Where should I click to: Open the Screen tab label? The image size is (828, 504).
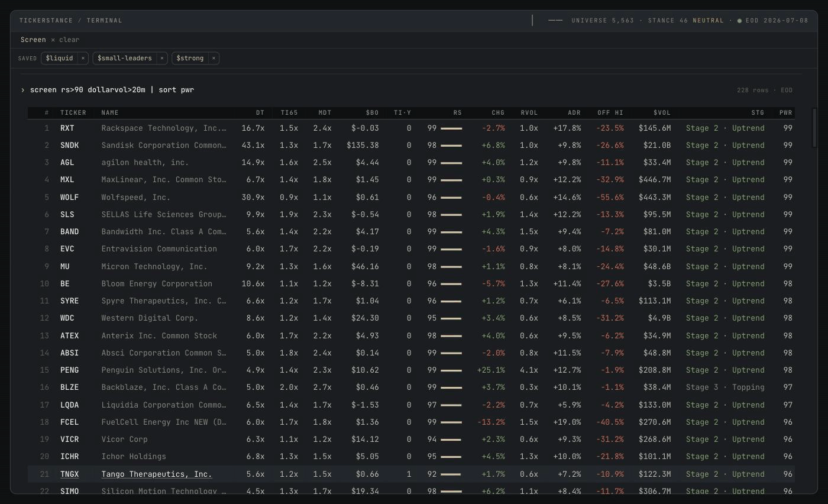33,40
